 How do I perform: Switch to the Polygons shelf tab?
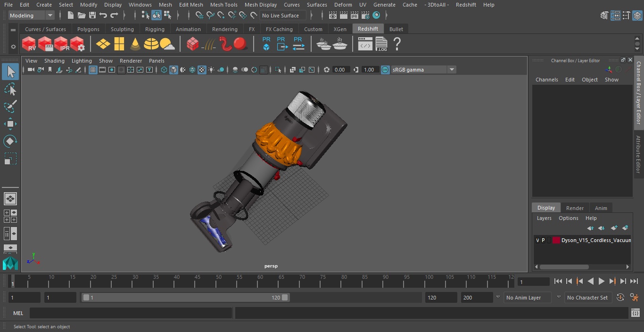[88, 29]
